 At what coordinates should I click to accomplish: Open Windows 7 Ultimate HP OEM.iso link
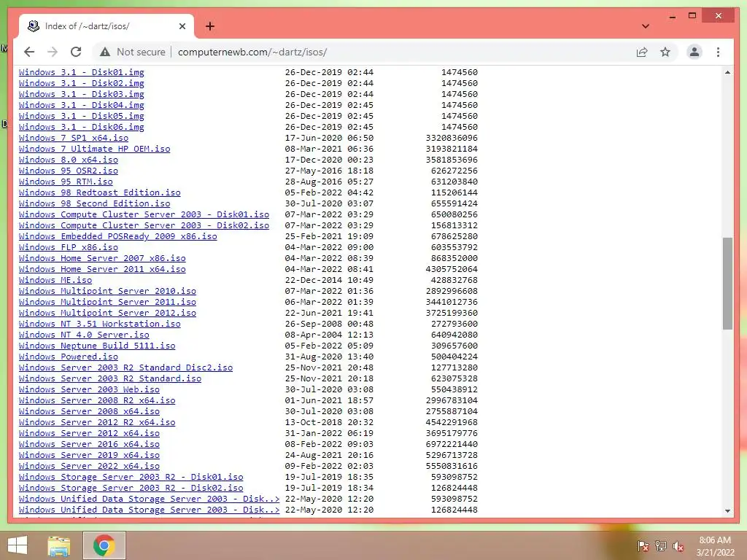(x=94, y=149)
